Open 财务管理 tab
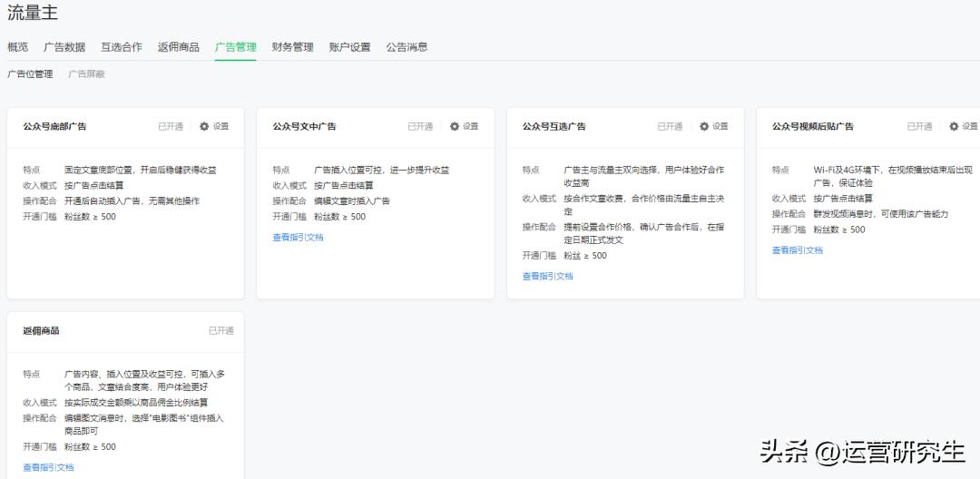 tap(292, 47)
